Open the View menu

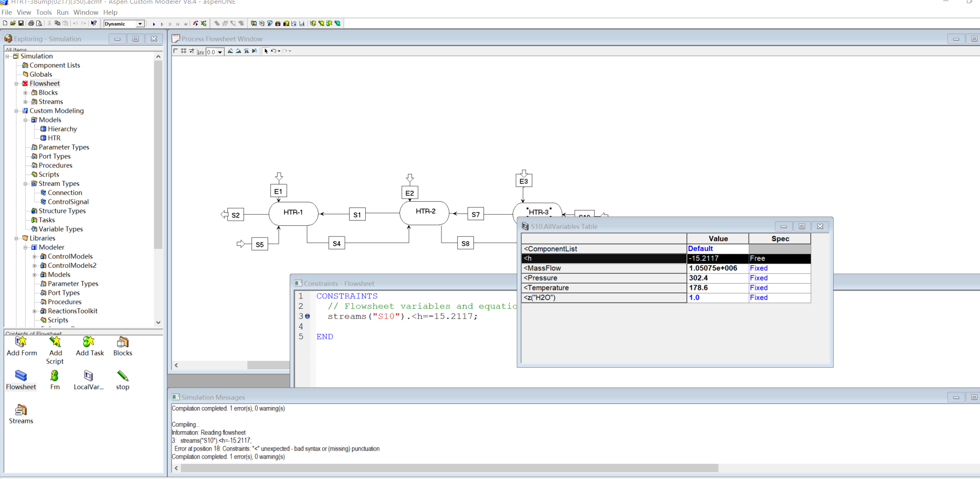[24, 12]
